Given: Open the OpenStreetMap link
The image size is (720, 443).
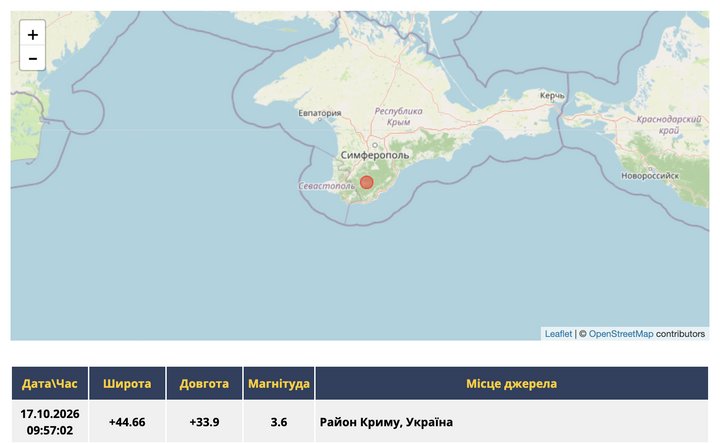Looking at the screenshot, I should click(621, 334).
